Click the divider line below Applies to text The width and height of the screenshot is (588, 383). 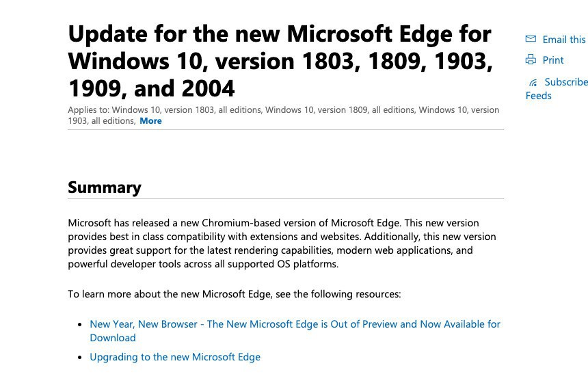tap(286, 129)
